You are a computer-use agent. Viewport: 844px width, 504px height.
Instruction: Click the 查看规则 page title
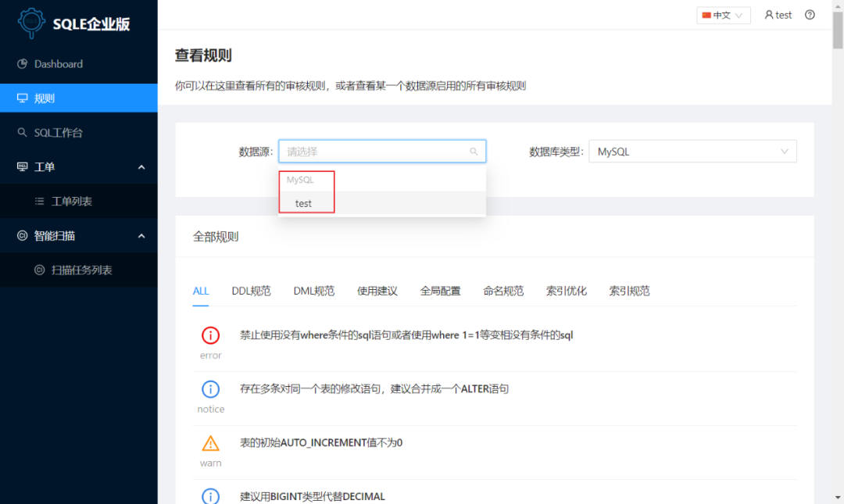pos(203,55)
